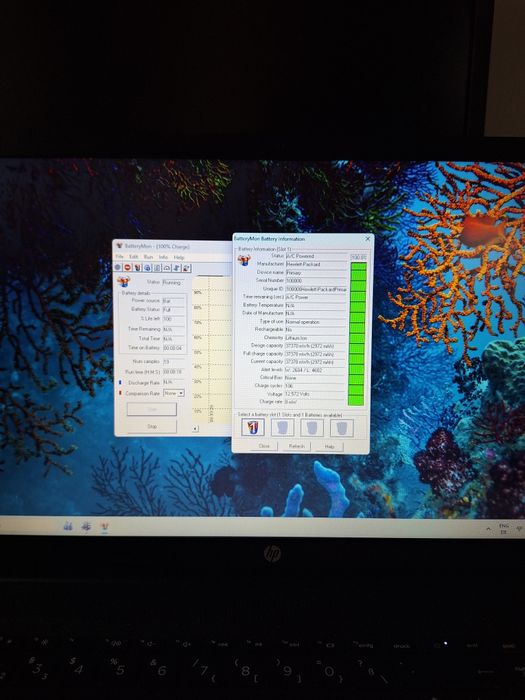Click the battery info toolbar icon in BatteryMon
This screenshot has width=525, height=700.
[138, 267]
